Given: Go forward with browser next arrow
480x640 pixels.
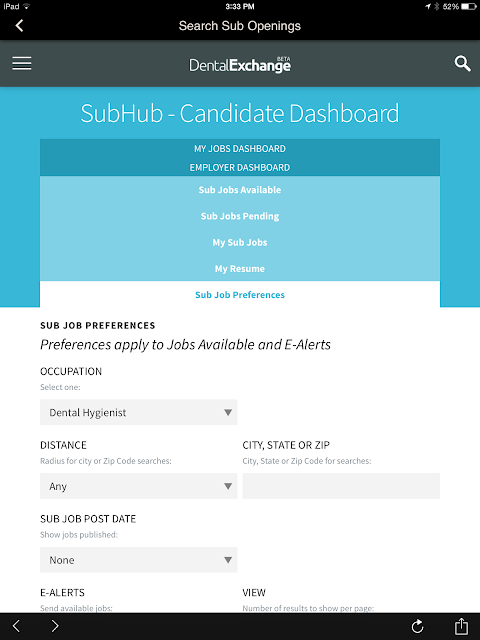Looking at the screenshot, I should 55,626.
